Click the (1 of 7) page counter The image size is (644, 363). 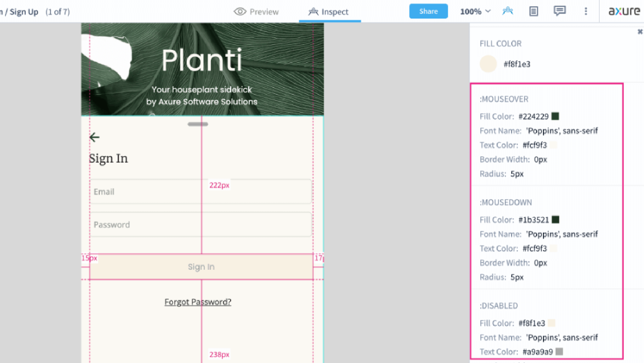58,12
